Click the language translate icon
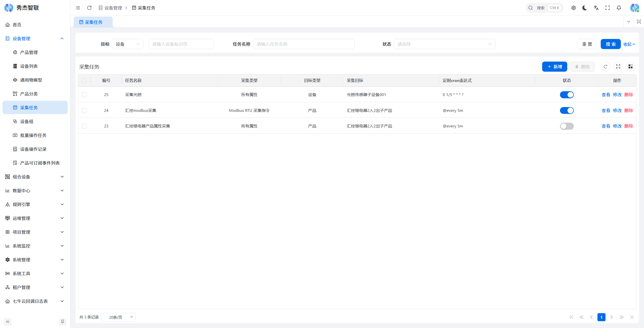644x328 pixels. tap(596, 8)
